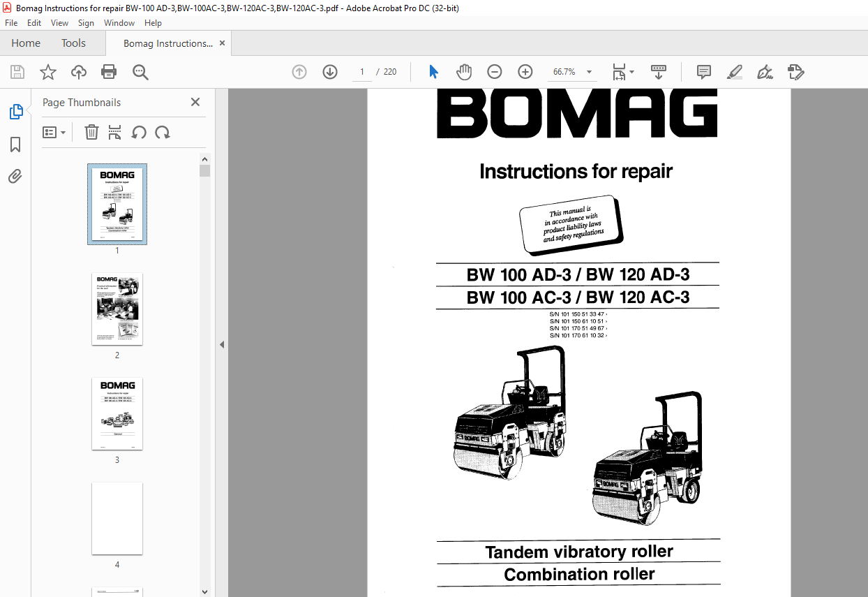Close the Bomag Instructions document tab

coord(223,43)
